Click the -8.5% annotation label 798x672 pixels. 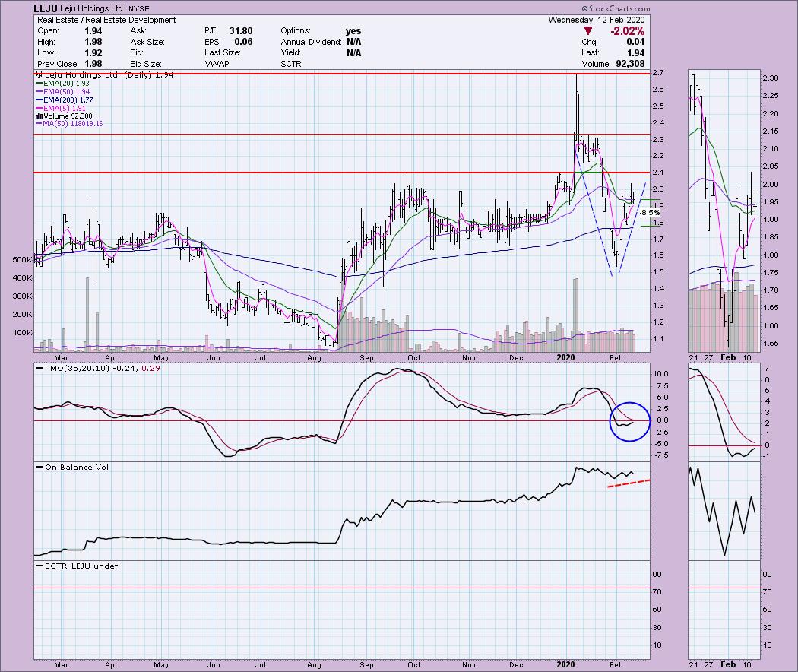pos(650,213)
